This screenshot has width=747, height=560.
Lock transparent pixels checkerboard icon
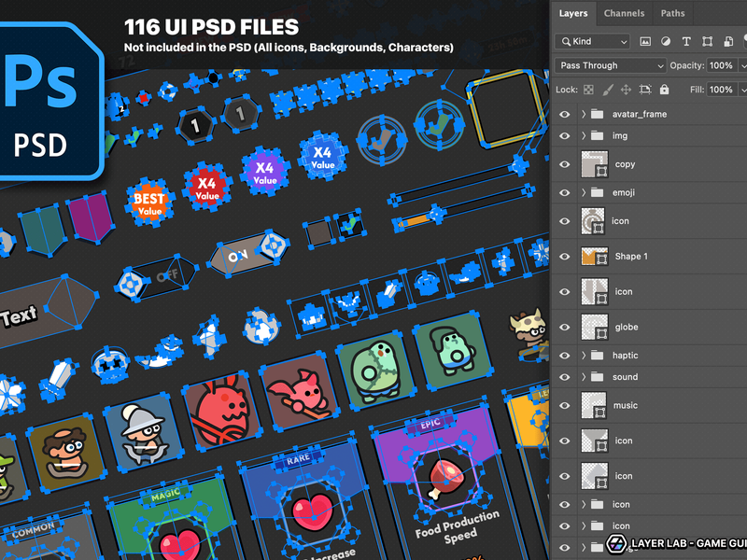pyautogui.click(x=589, y=90)
